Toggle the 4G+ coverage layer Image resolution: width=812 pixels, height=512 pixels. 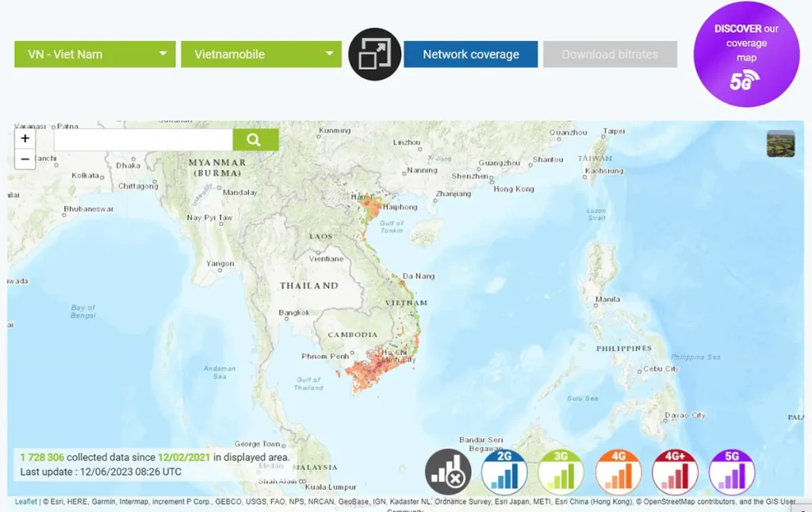(675, 472)
